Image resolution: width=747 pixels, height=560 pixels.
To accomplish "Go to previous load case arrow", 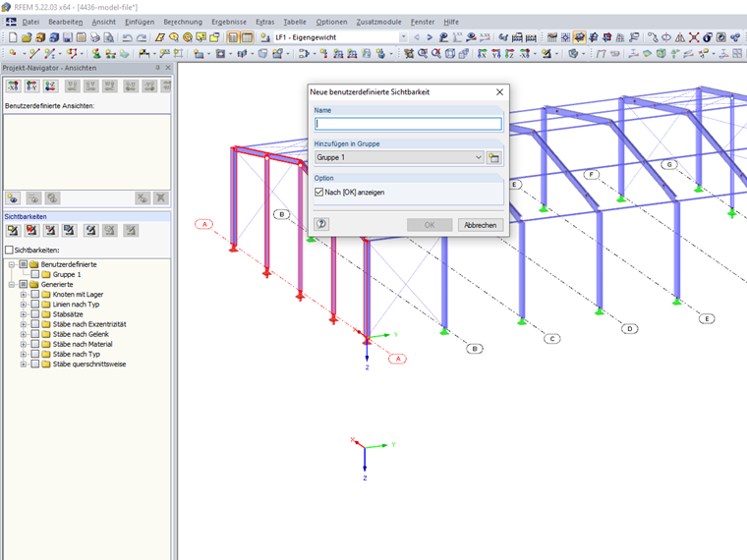I will (x=417, y=37).
